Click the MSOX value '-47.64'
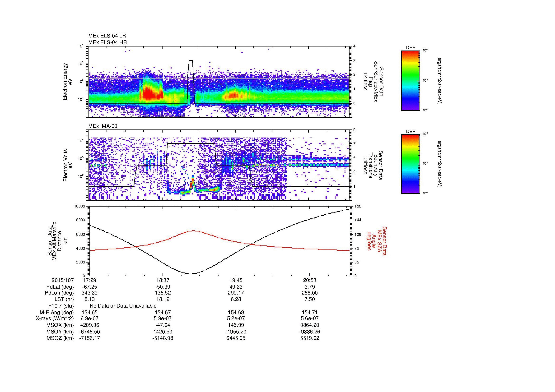The height and width of the screenshot is (392, 555). [163, 325]
